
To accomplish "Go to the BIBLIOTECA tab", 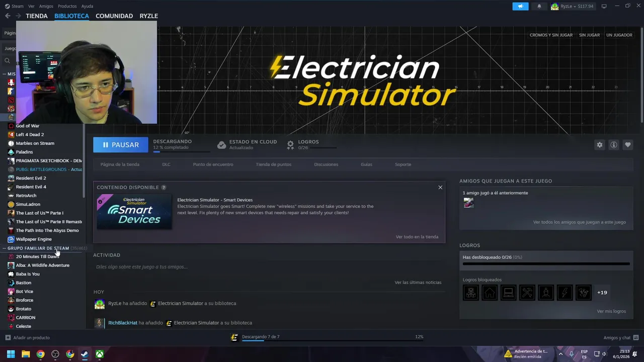I will click(71, 16).
